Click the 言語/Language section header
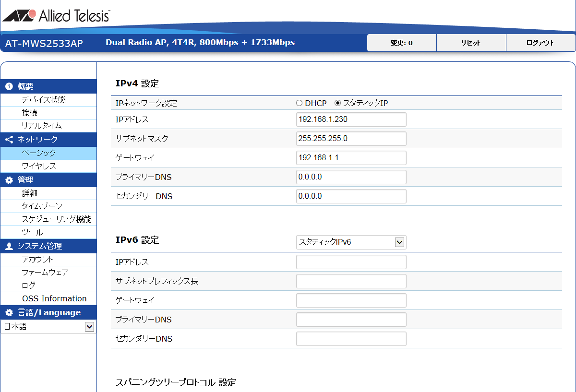The image size is (576, 392). 48,313
